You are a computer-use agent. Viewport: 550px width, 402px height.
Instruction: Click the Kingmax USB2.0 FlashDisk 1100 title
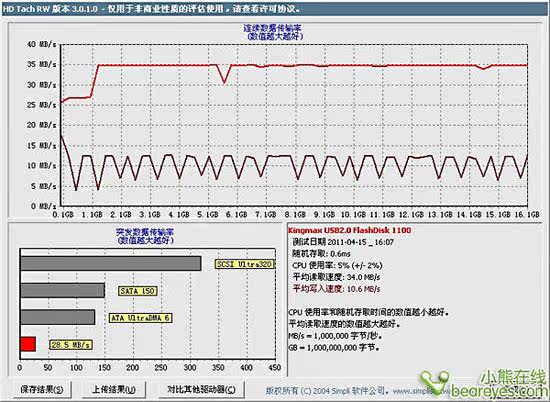pos(349,230)
